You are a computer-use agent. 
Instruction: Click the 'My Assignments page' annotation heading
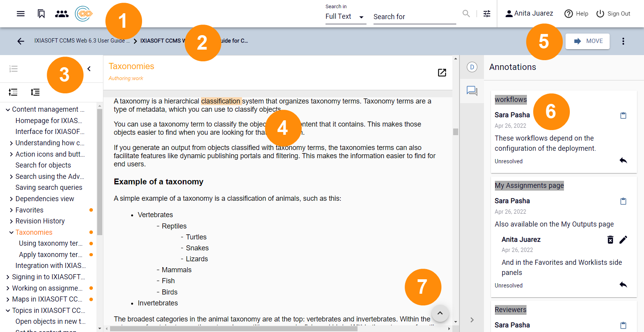pos(529,186)
